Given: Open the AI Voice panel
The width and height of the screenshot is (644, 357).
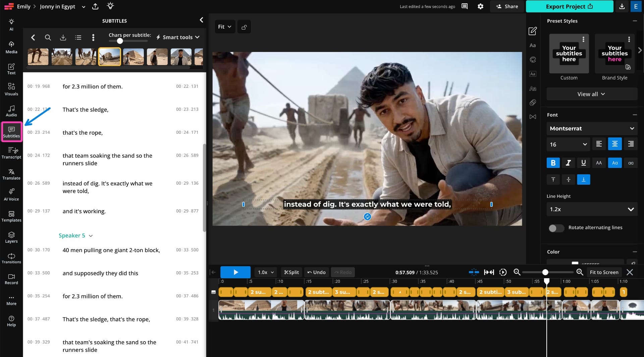Looking at the screenshot, I should point(11,195).
